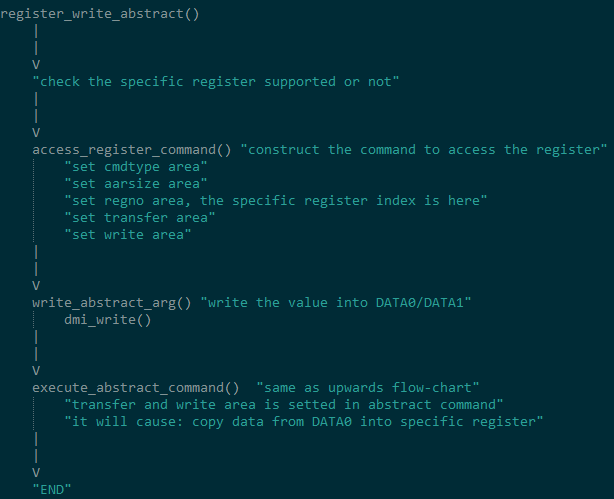Click the register_write_abstract() function name

pos(99,14)
